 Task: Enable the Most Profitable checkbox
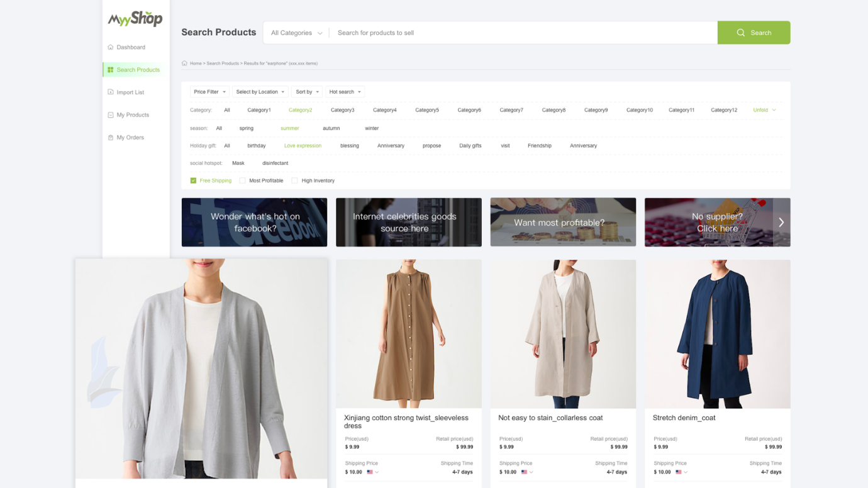[x=242, y=180]
